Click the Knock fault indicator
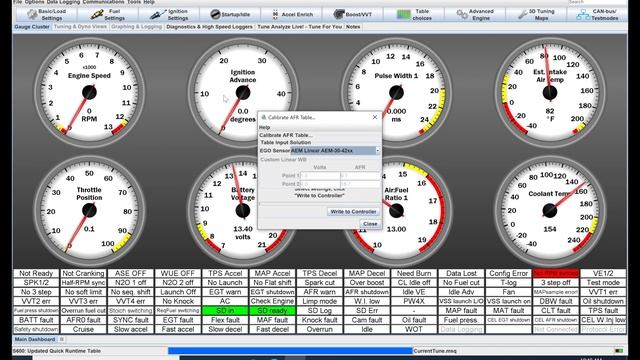Viewport: 640px width, 360px height. click(x=320, y=320)
